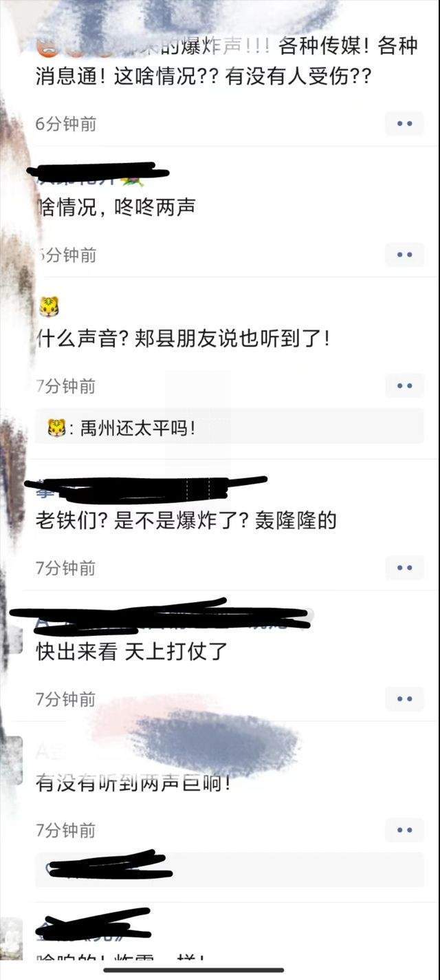Tap the tiger emoji commenter name in the reply
This screenshot has width=440, height=980.
[x=56, y=429]
